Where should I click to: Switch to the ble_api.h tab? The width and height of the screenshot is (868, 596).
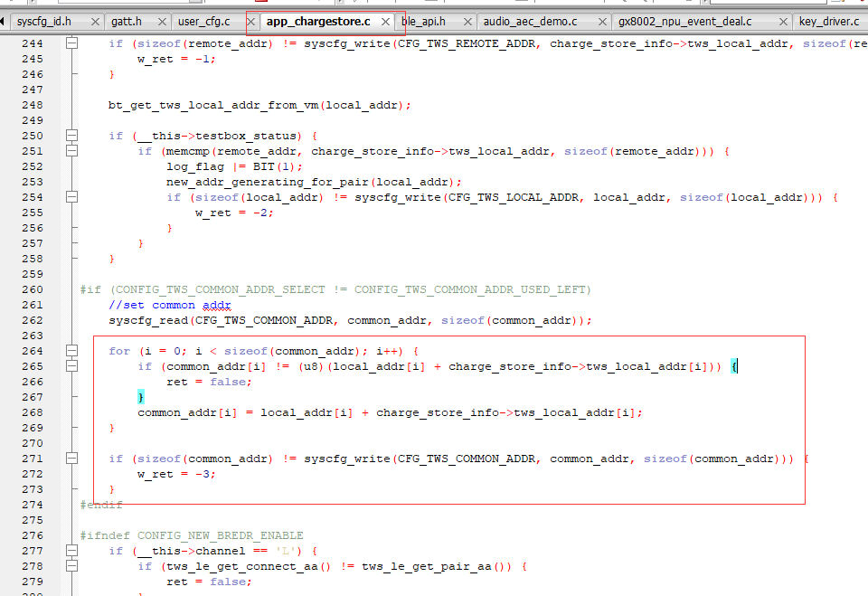click(x=423, y=22)
